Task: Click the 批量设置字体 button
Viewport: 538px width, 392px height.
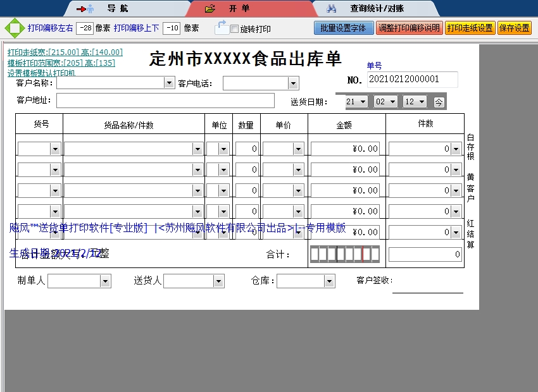Action: coord(343,28)
